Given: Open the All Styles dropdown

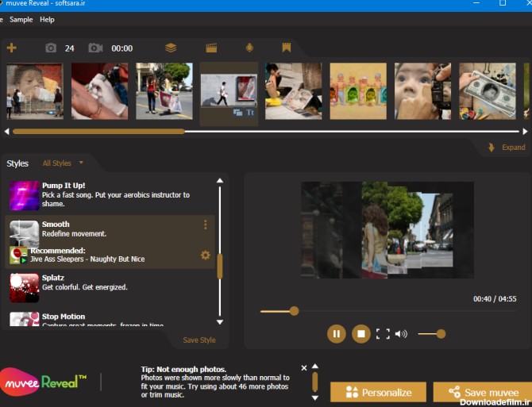Looking at the screenshot, I should (63, 163).
